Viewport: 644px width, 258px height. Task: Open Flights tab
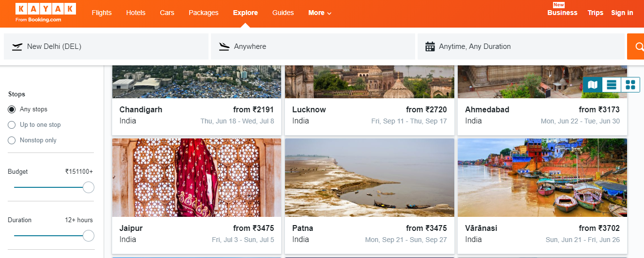click(x=102, y=13)
